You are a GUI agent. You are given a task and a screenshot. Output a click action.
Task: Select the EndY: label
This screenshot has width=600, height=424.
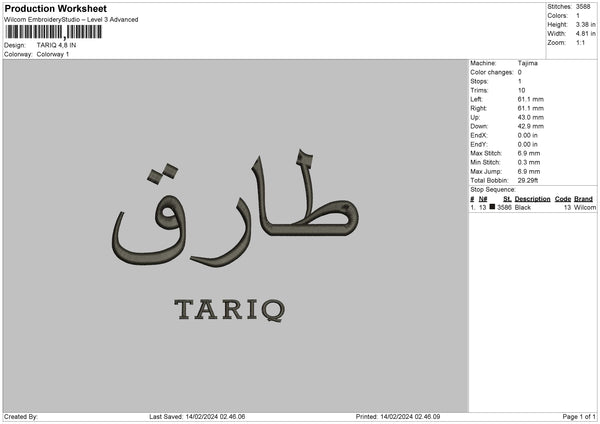479,144
